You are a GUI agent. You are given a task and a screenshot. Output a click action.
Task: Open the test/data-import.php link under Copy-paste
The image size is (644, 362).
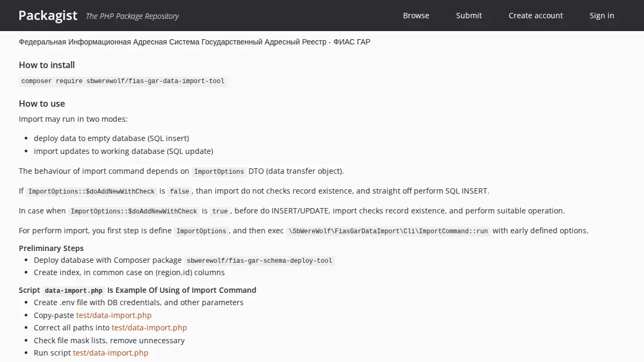(x=113, y=315)
